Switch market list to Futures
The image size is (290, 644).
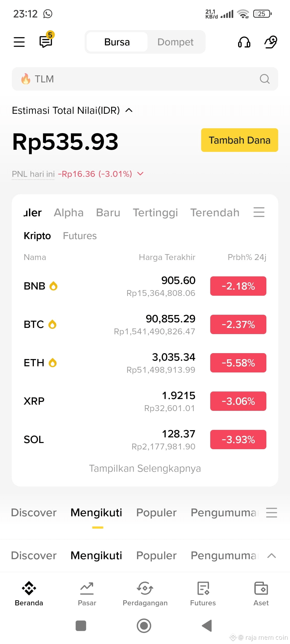(x=80, y=236)
